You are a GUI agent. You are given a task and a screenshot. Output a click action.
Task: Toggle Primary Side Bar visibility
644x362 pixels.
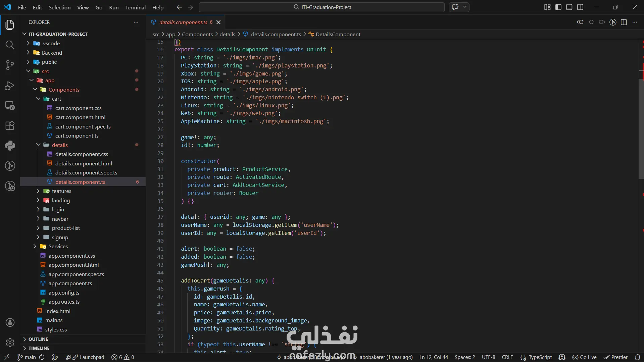tap(558, 7)
